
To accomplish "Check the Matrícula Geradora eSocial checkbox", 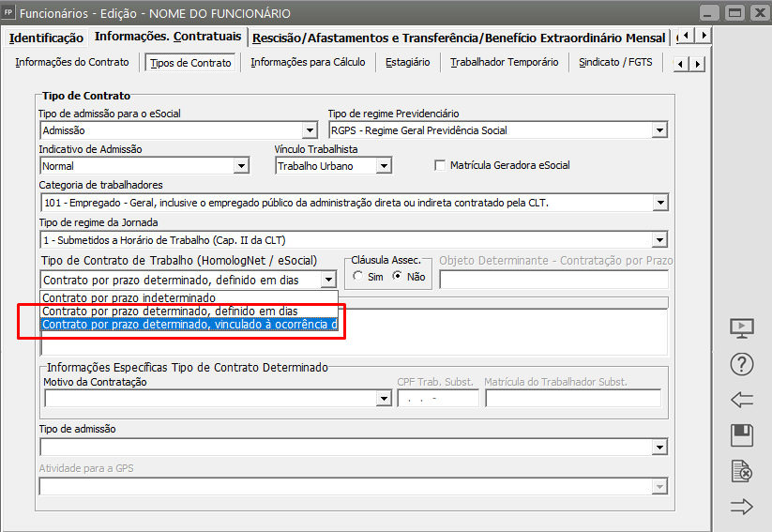I will point(440,165).
